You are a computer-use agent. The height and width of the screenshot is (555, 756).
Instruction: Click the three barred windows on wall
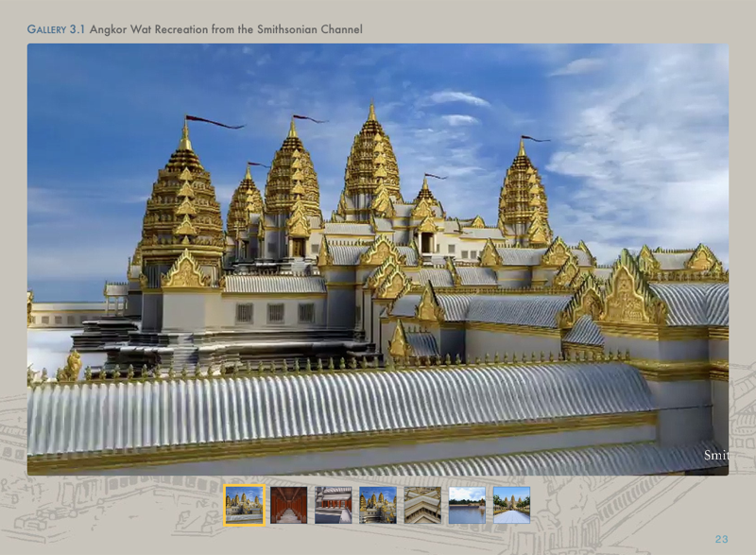(275, 312)
